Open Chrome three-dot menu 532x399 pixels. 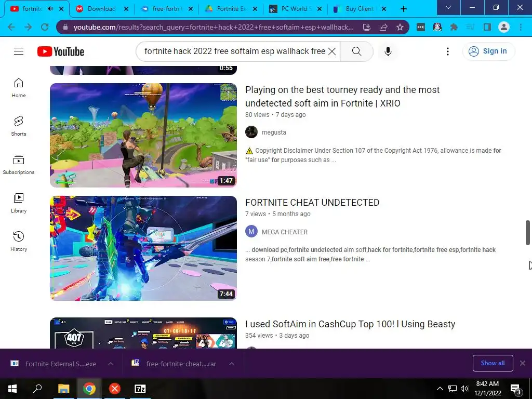point(521,27)
